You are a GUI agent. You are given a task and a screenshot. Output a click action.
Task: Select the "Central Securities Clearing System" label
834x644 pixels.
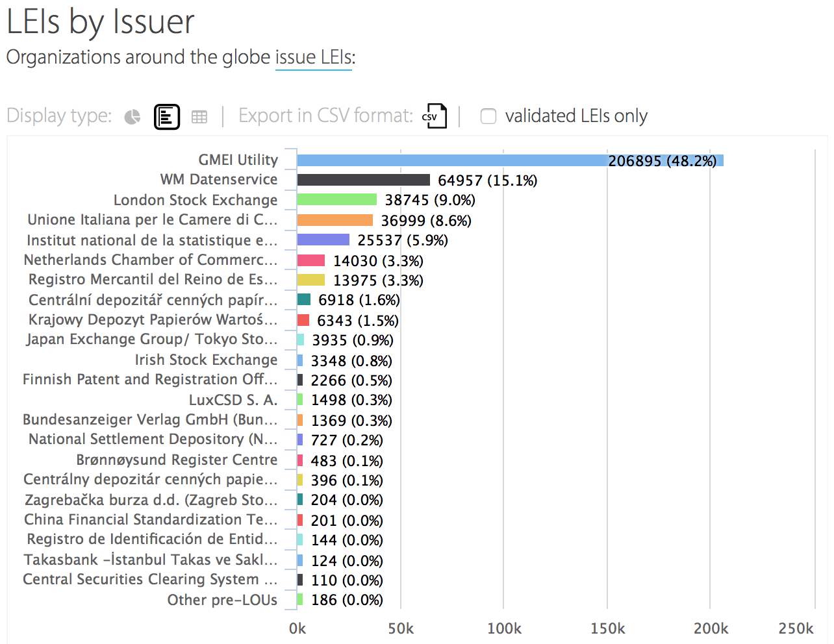(x=150, y=579)
